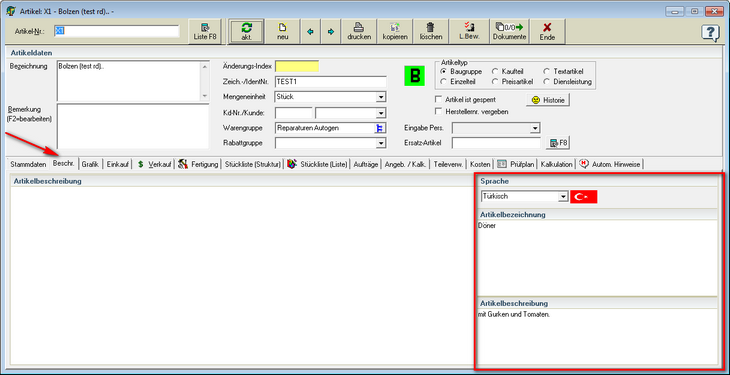Click the Zeich.-/IdentNr. field containing TEST1

coord(331,82)
